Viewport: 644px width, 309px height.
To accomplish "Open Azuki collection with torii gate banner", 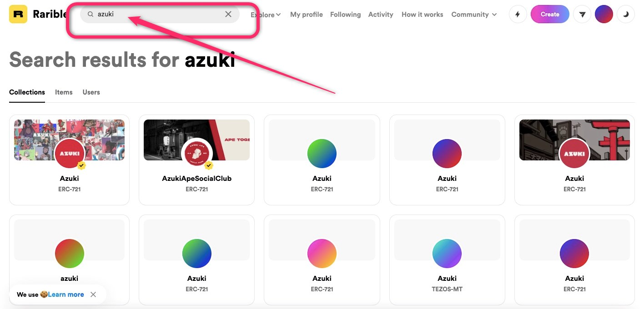I will [574, 160].
